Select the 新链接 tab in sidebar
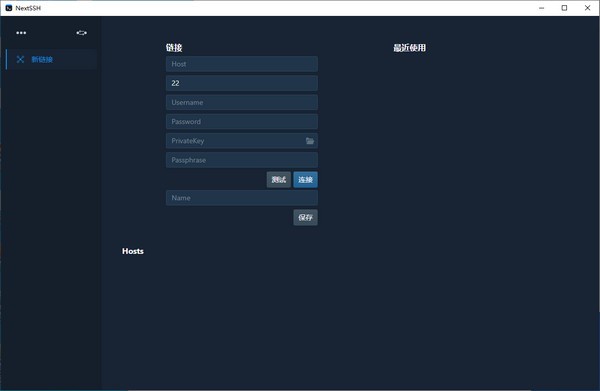Image resolution: width=600 pixels, height=391 pixels. click(x=51, y=59)
